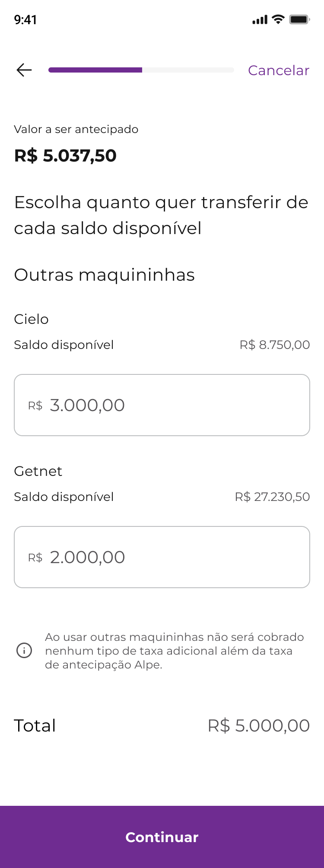Image resolution: width=324 pixels, height=868 pixels.
Task: Cancel the anticipation flow
Action: (279, 70)
